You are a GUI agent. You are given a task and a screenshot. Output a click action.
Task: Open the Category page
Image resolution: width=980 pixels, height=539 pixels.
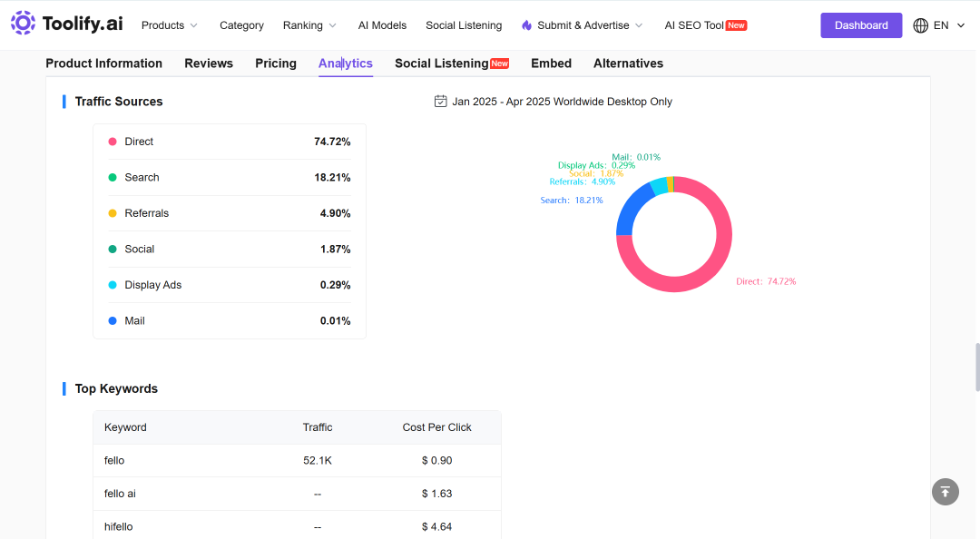click(x=241, y=25)
